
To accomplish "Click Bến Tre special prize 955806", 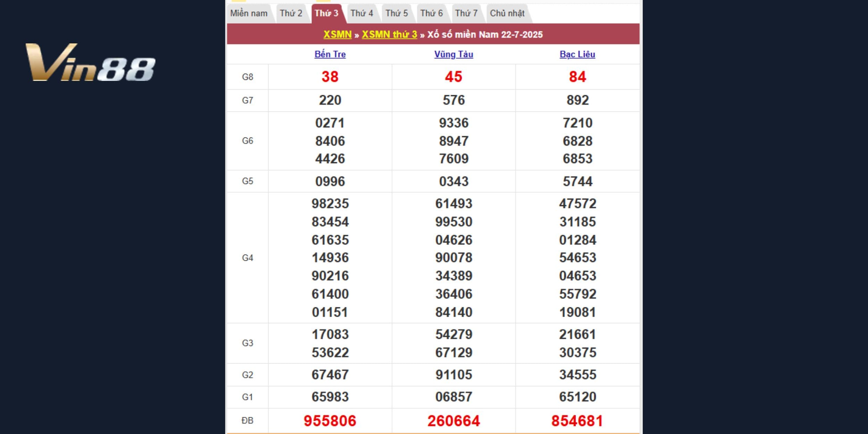I will [x=330, y=421].
